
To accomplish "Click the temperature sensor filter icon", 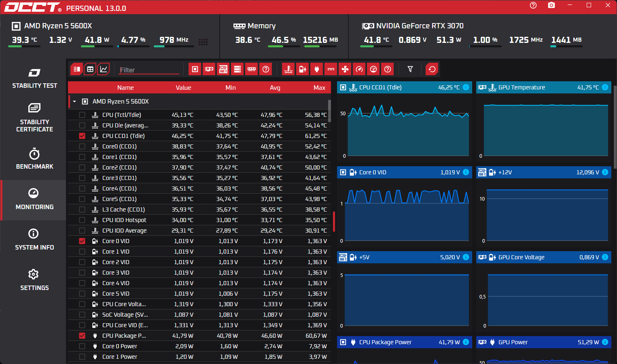I will [288, 69].
